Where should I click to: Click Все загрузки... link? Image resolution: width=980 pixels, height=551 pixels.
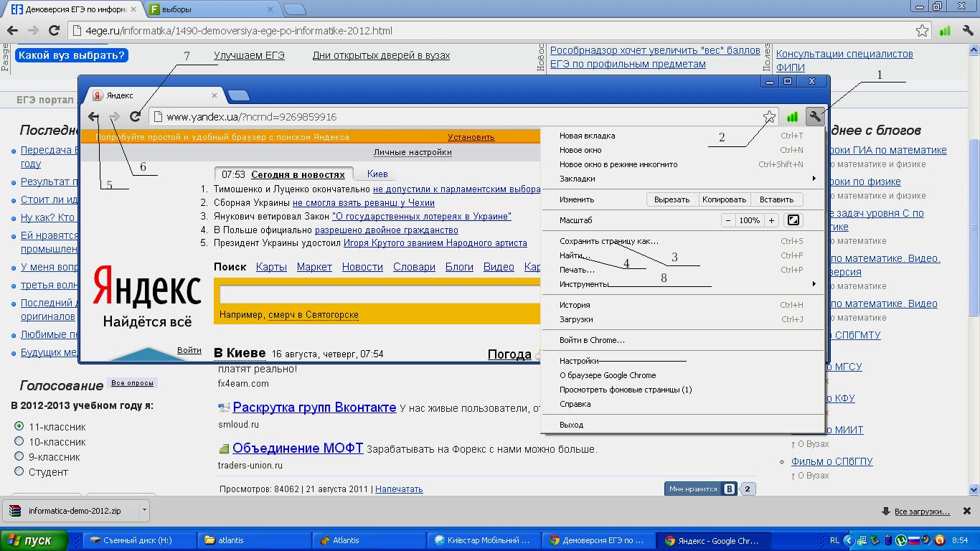tap(922, 512)
